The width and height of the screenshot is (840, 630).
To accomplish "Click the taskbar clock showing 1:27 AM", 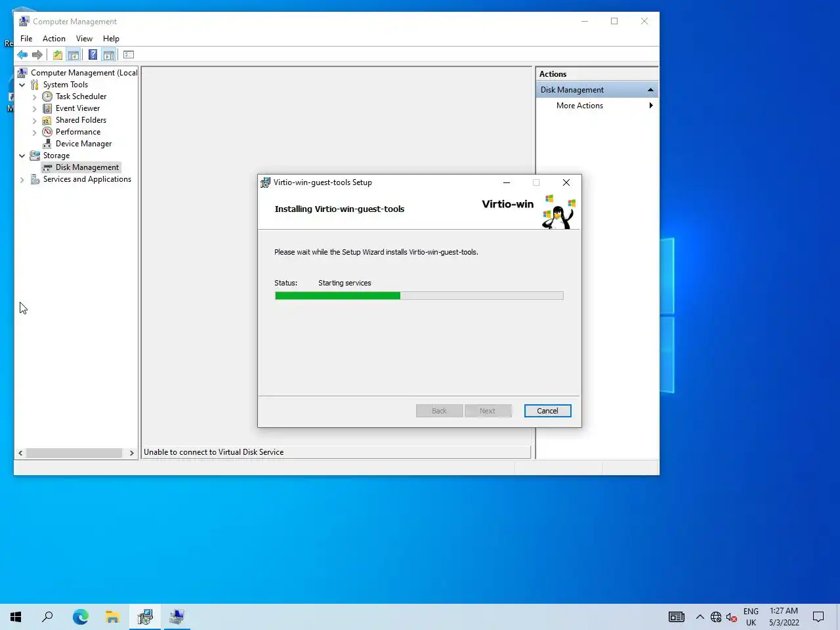I will click(x=784, y=617).
